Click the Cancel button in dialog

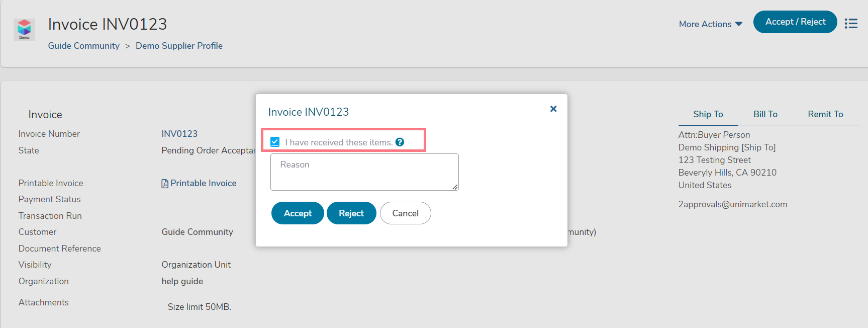405,213
